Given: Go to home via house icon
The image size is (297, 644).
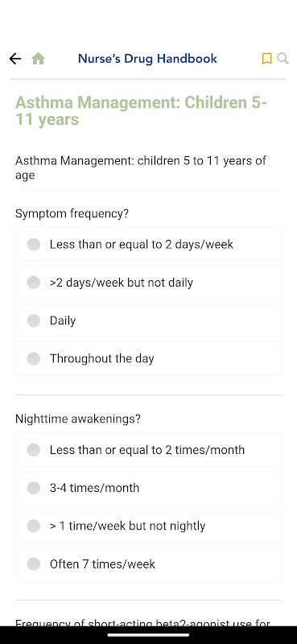Looking at the screenshot, I should coord(38,59).
